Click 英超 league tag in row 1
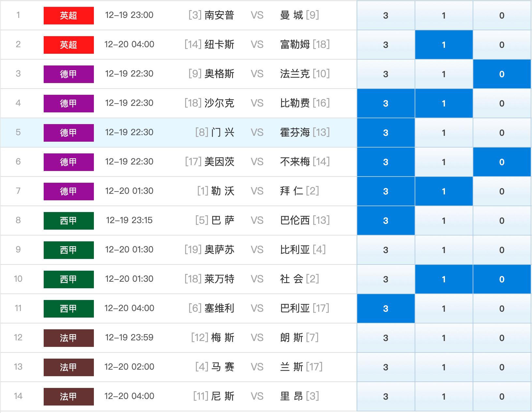532x413 pixels. pos(69,16)
